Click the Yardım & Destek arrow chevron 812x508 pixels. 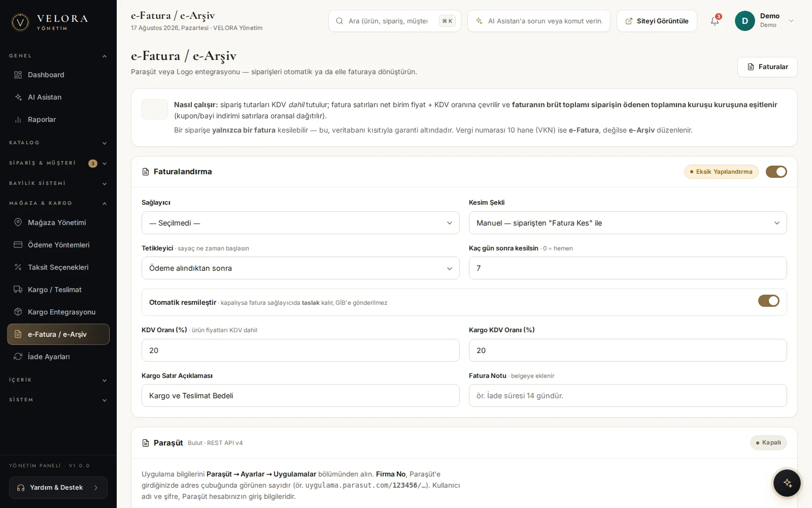(x=96, y=488)
